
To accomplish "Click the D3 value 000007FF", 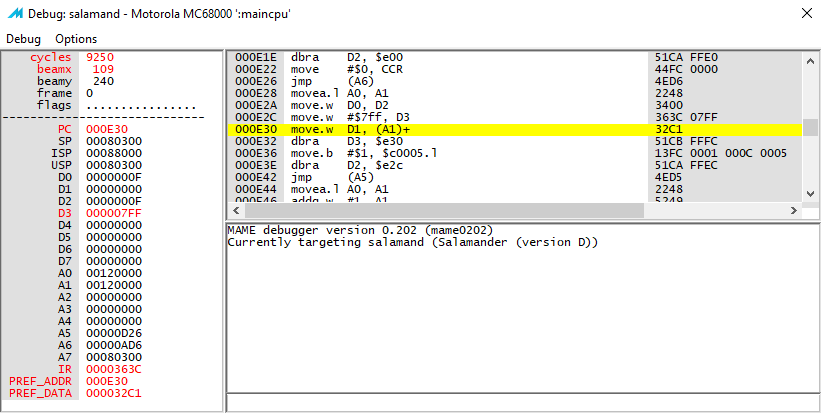I will pos(114,213).
